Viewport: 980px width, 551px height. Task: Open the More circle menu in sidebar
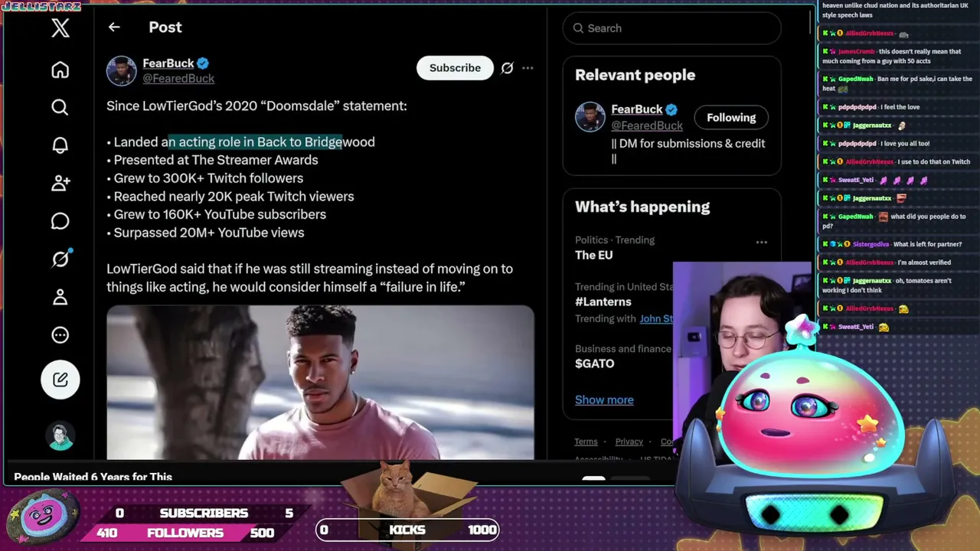click(x=60, y=335)
